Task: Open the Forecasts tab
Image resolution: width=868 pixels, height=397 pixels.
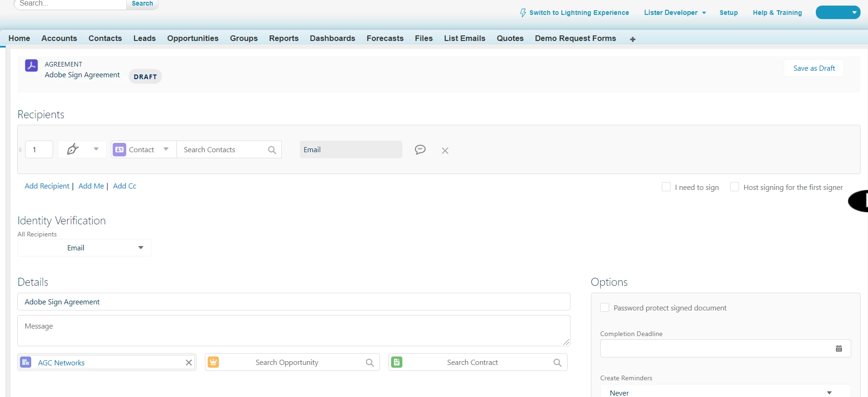Action: point(385,38)
